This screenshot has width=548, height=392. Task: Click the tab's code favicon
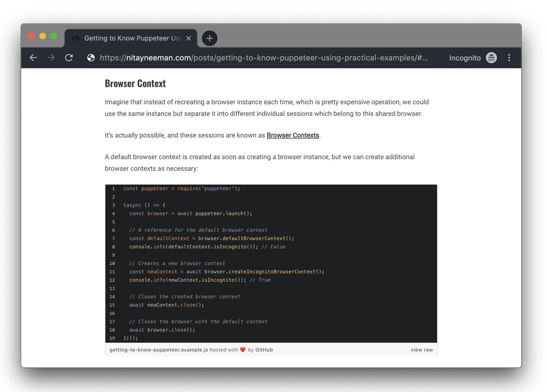pos(76,38)
